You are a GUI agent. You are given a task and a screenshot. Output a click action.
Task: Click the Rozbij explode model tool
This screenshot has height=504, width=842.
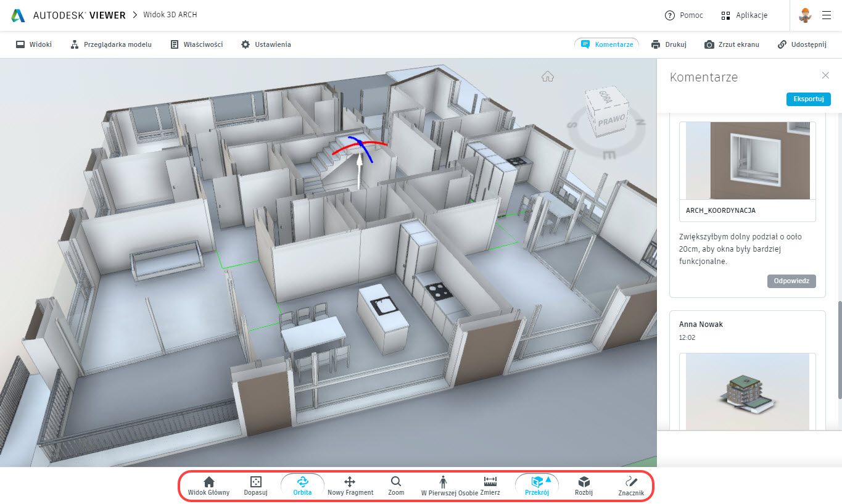tap(584, 485)
